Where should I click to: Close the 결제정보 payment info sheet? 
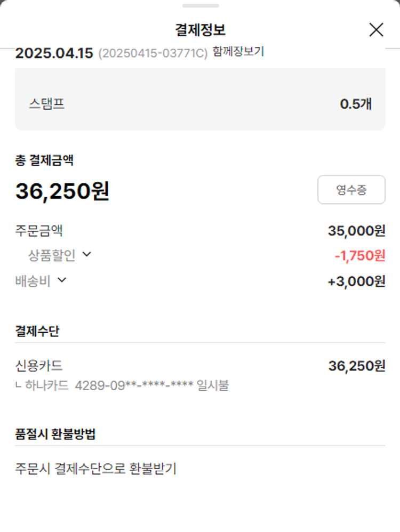point(376,30)
